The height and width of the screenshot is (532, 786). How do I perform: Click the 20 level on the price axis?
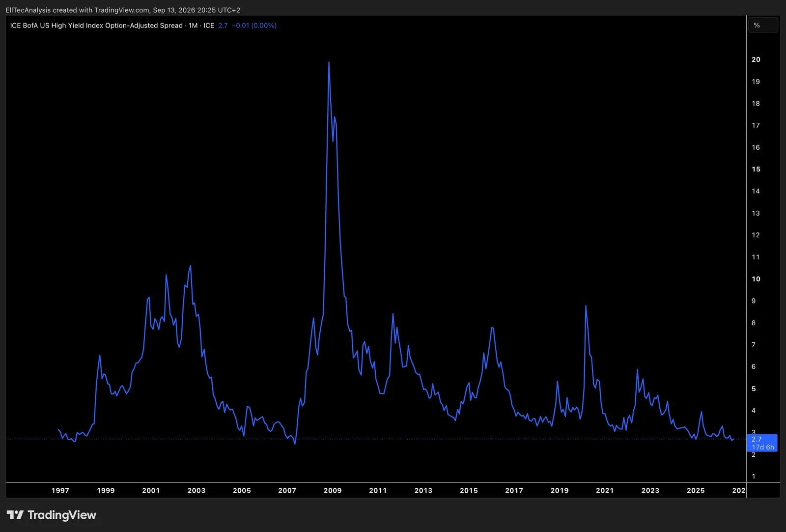coord(756,59)
